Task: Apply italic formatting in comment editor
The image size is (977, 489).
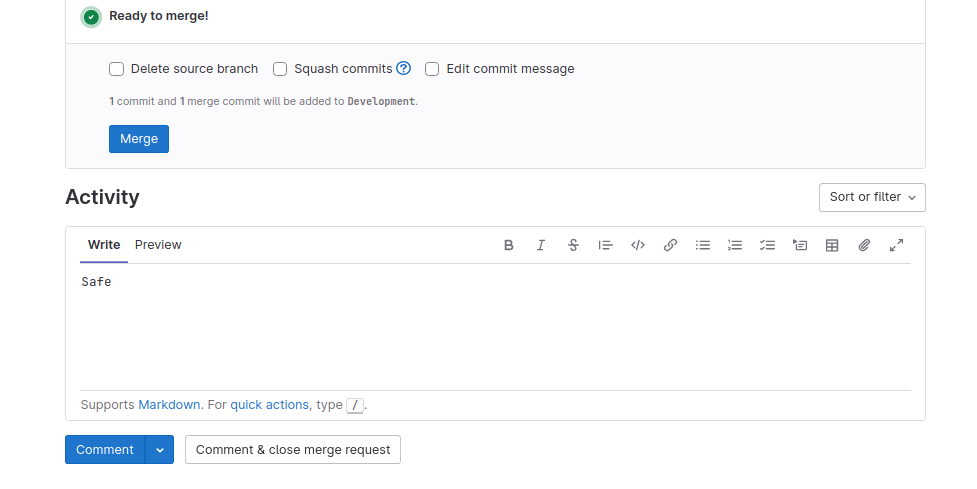Action: click(x=541, y=245)
